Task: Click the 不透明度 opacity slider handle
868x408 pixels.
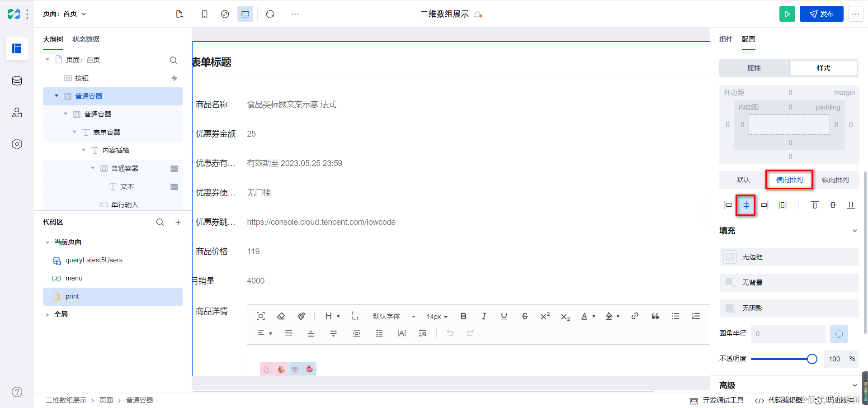Action: [812, 359]
